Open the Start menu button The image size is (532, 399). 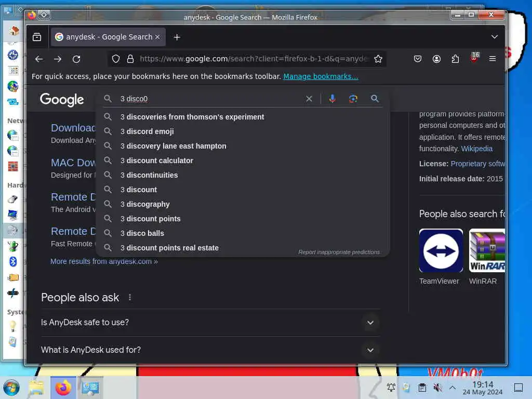(x=11, y=388)
